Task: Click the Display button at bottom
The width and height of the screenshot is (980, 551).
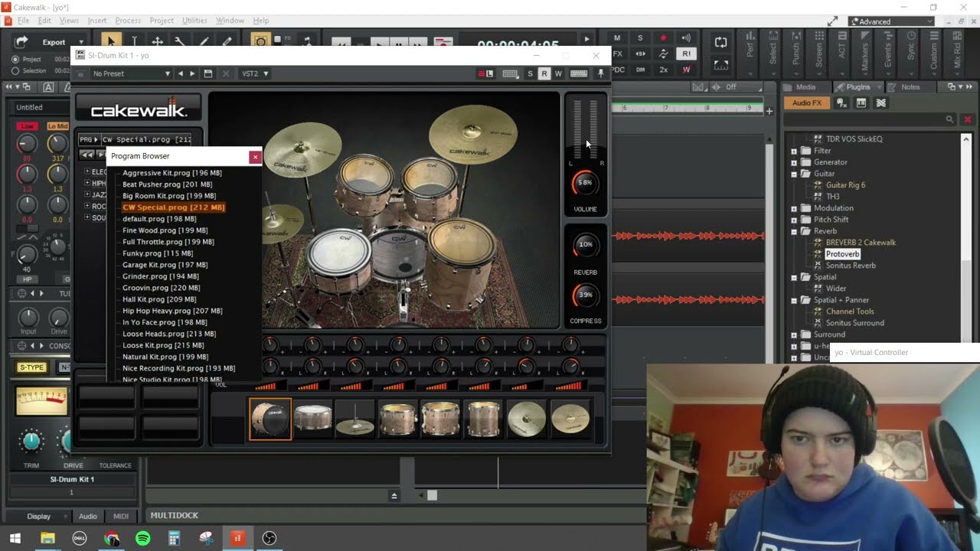Action: pyautogui.click(x=38, y=516)
